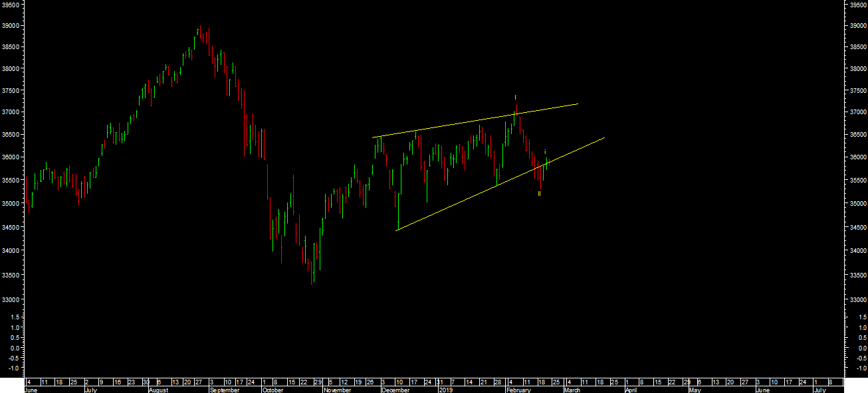The height and width of the screenshot is (393, 868).
Task: Click the small 'ii' wave label near the lower trendline
Action: click(545, 152)
